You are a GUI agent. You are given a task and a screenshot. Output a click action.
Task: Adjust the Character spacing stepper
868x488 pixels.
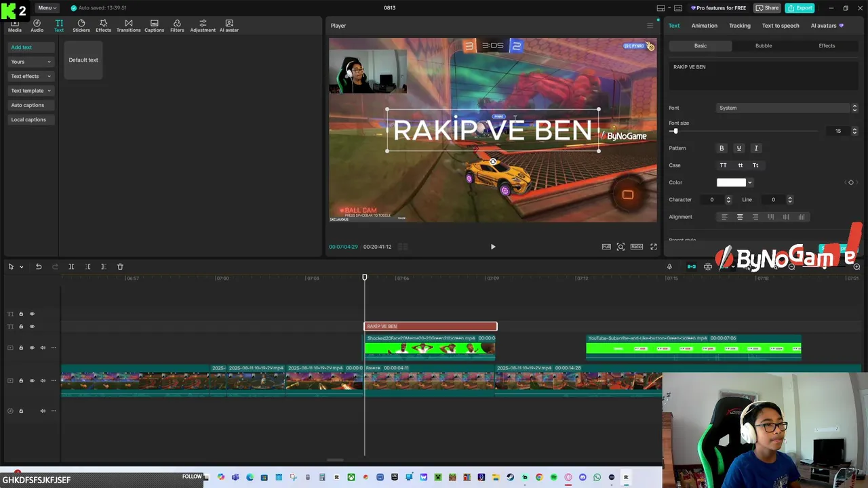point(728,200)
